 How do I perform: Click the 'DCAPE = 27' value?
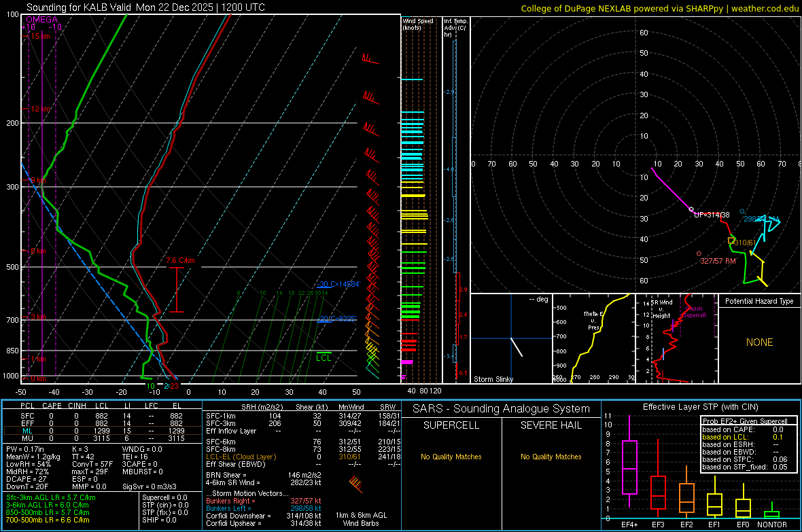[26, 479]
